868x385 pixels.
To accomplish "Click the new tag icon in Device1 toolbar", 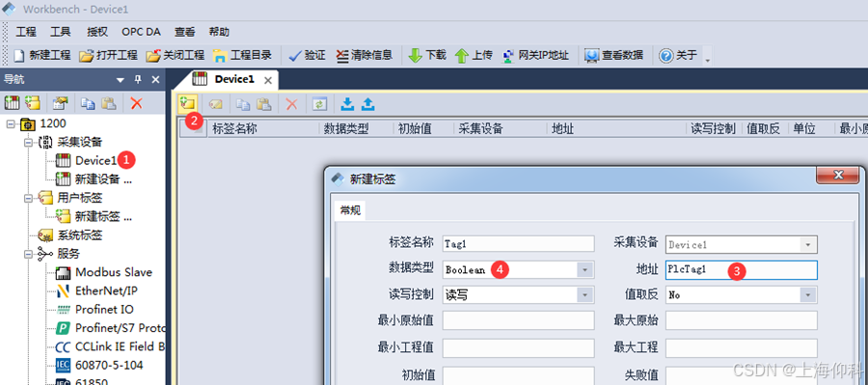I will click(188, 103).
